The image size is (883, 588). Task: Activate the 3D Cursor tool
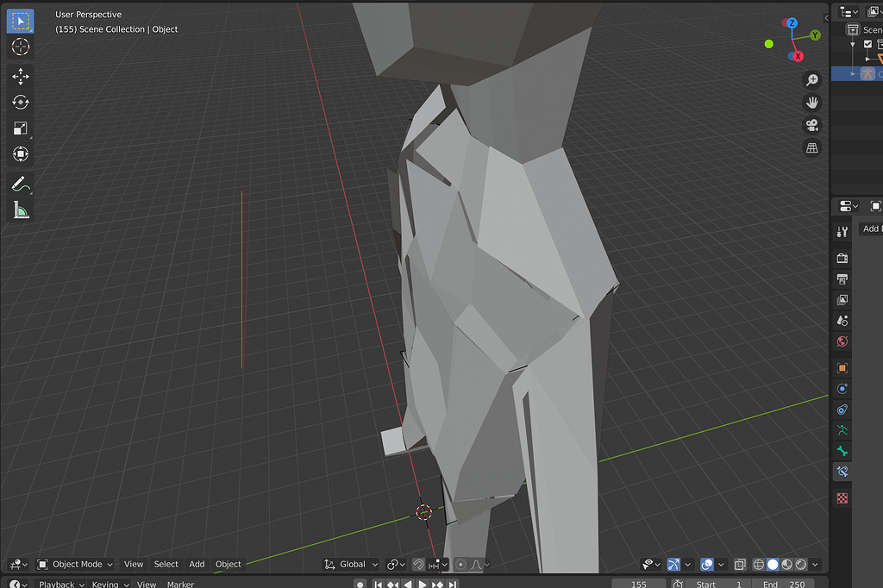[21, 47]
